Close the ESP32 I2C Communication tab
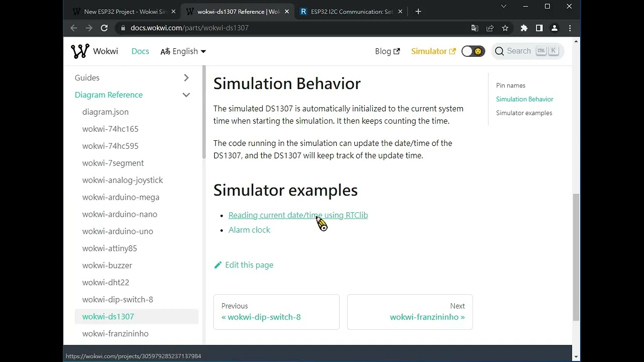This screenshot has width=644, height=362. point(400,12)
